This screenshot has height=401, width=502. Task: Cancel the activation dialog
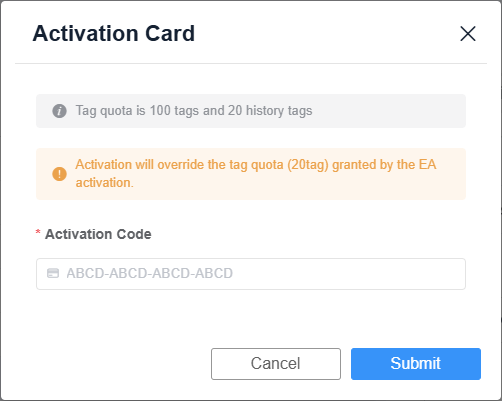pos(276,364)
